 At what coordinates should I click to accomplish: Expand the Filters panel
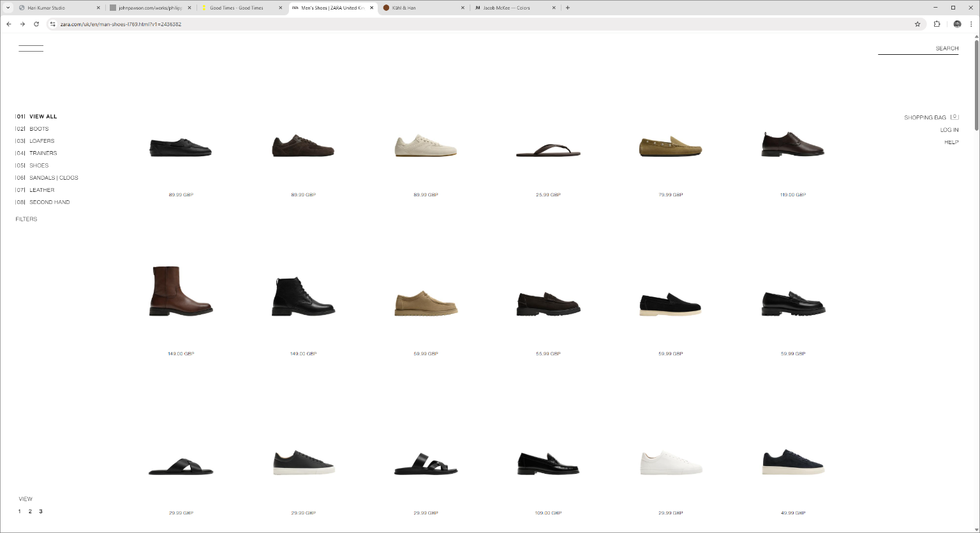pos(26,219)
